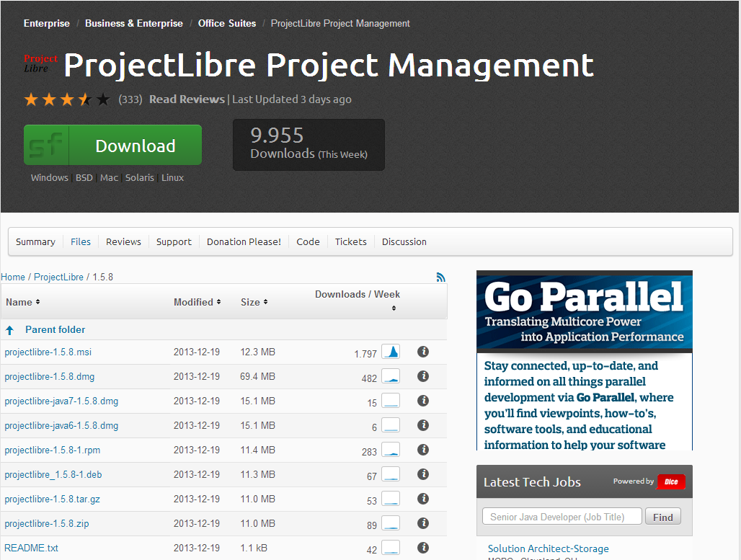Open the README.txt file
Image resolution: width=741 pixels, height=560 pixels.
tap(31, 548)
